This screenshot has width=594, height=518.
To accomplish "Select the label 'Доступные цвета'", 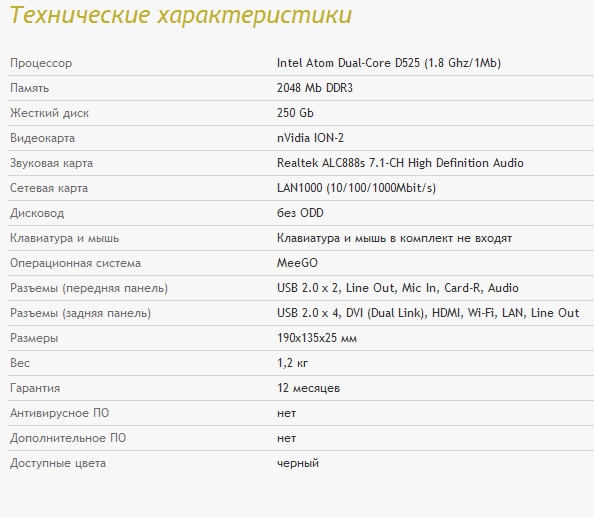I will coord(58,463).
